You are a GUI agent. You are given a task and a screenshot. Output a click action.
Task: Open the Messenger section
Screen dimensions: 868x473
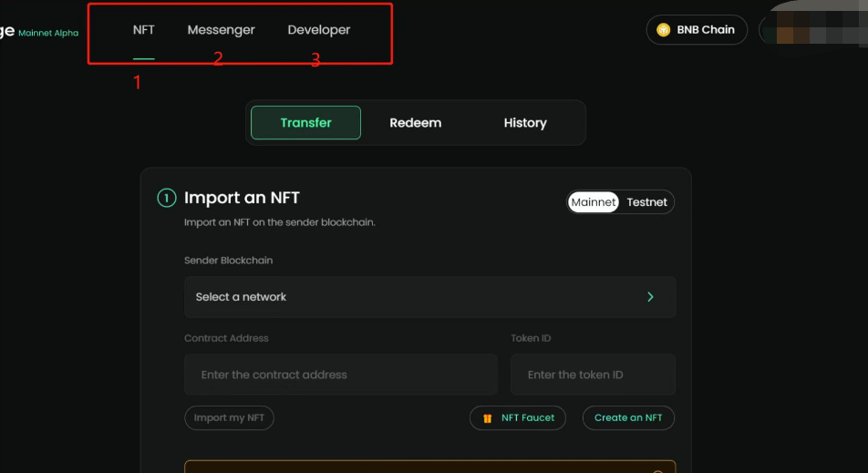pyautogui.click(x=221, y=30)
